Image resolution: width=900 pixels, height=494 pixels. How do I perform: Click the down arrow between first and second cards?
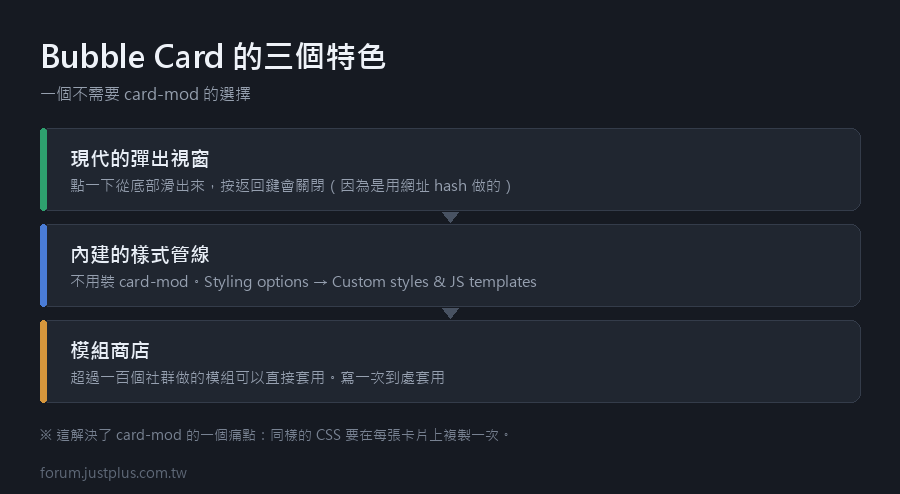click(451, 217)
